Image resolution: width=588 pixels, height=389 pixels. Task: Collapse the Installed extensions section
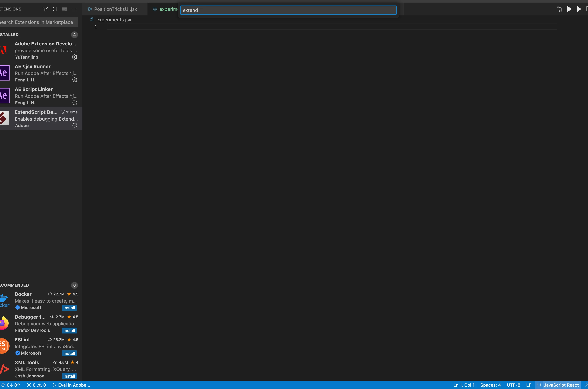10,35
